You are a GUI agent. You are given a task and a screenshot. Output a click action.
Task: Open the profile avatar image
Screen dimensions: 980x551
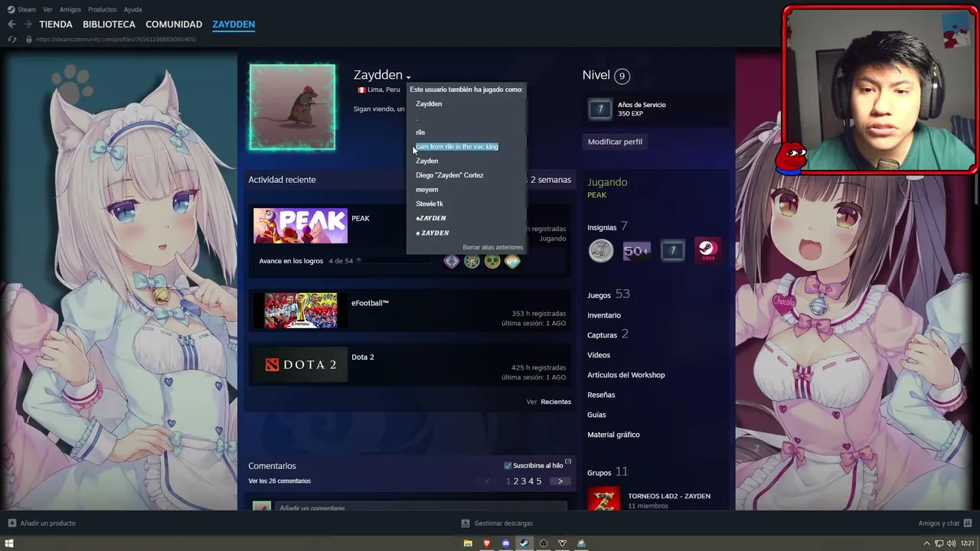click(292, 106)
